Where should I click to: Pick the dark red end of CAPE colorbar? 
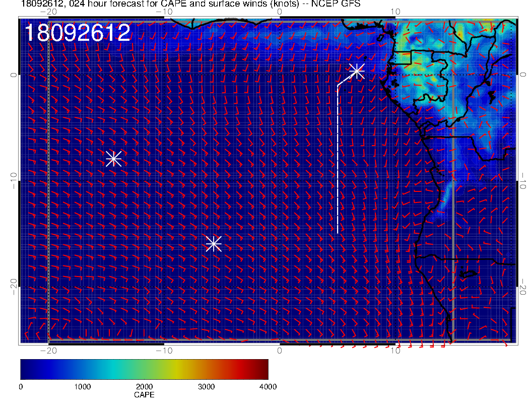point(264,369)
